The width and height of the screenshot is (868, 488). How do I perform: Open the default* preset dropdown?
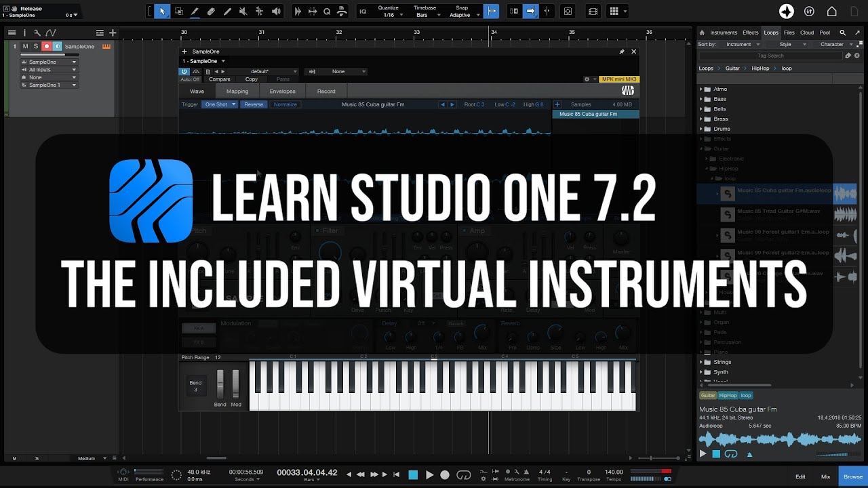pos(264,71)
